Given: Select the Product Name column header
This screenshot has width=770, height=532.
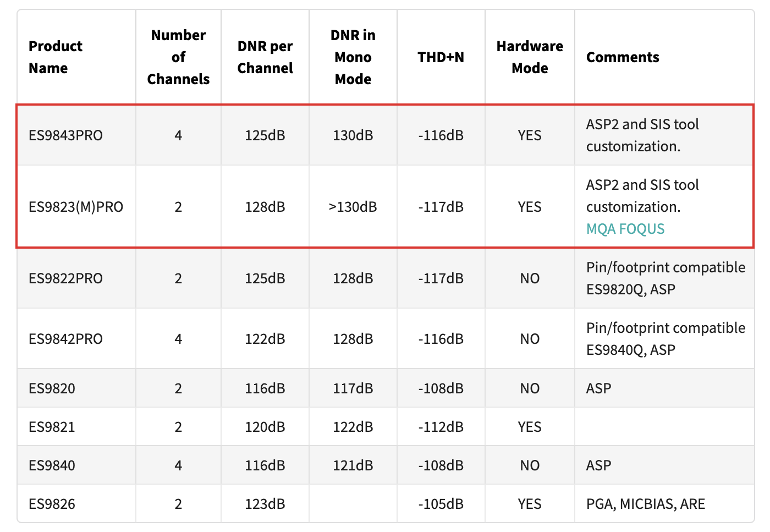Looking at the screenshot, I should click(x=56, y=57).
